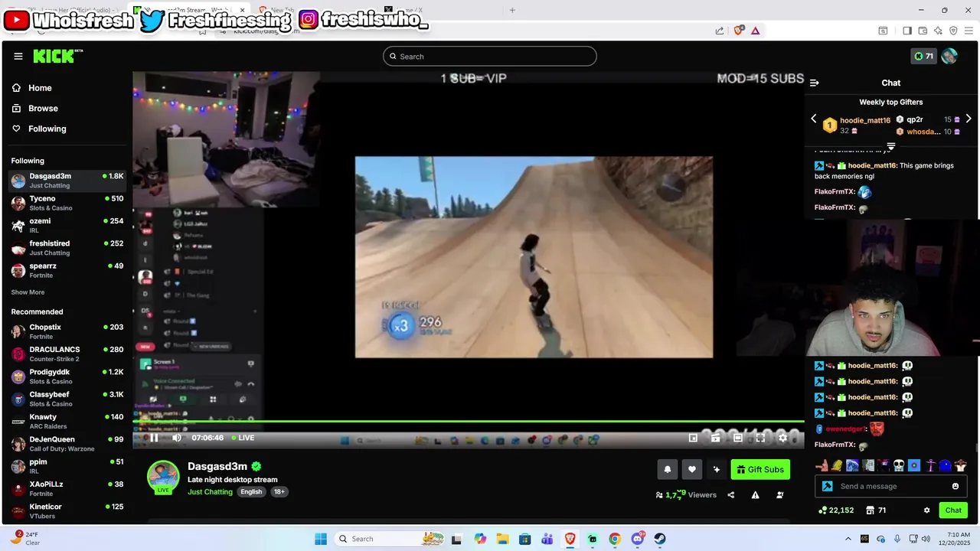Click the green stream progress bar
The height and width of the screenshot is (551, 980).
coord(469,421)
